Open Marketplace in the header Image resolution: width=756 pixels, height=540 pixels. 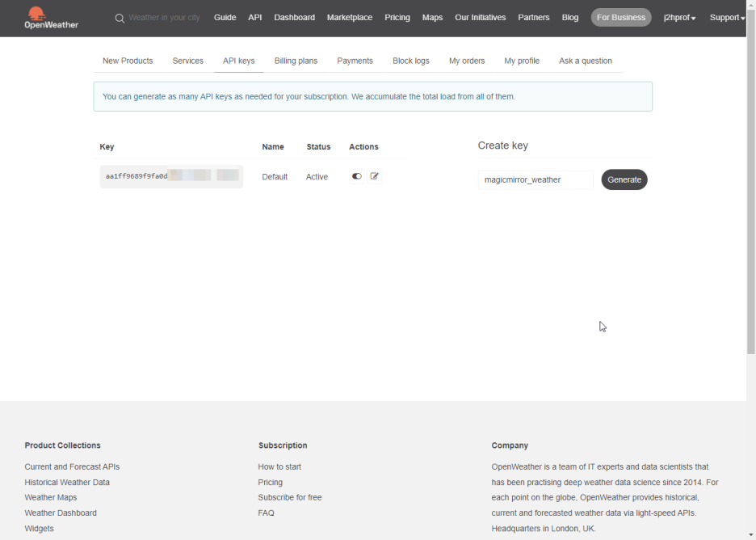(x=350, y=18)
